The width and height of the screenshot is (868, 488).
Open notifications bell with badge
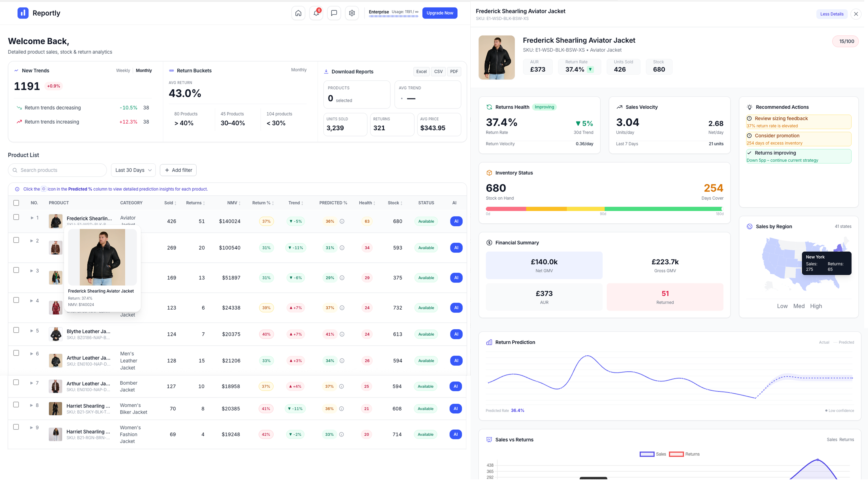(x=316, y=13)
